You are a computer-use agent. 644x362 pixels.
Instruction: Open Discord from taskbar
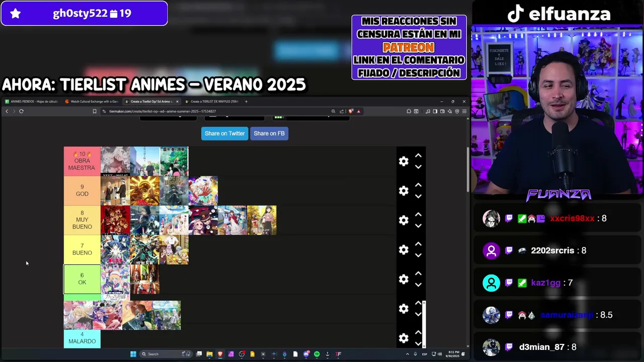point(306,354)
